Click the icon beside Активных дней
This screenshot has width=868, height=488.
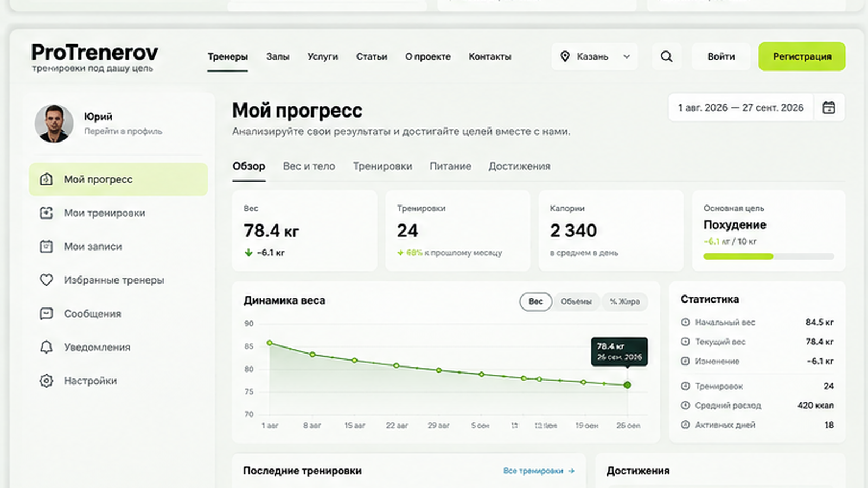685,425
